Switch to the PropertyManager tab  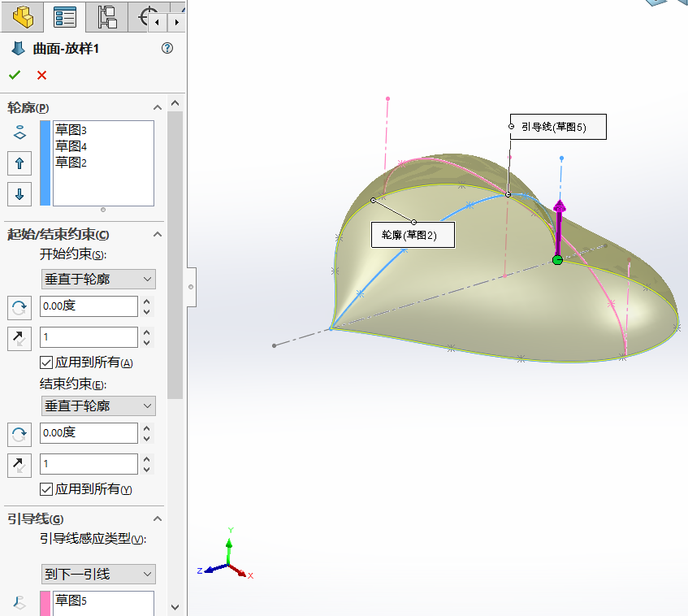64,17
